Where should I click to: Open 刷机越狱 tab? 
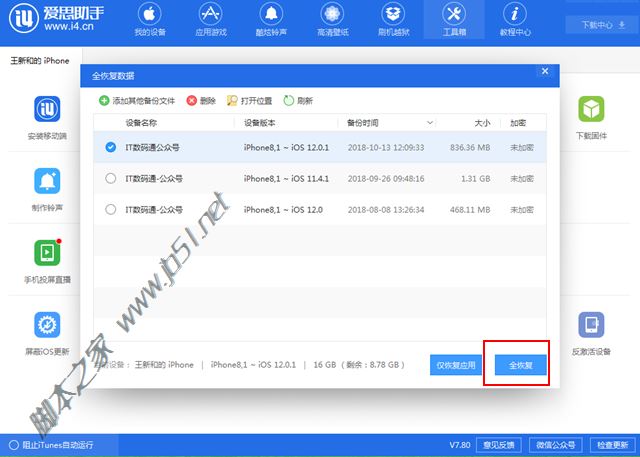click(393, 20)
